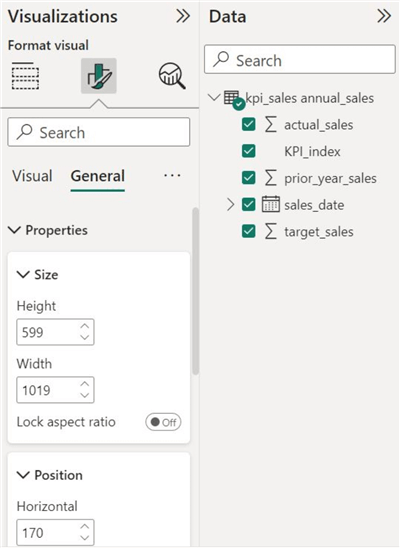
Task: Click the sigma icon beside prior_year_sales
Action: pyautogui.click(x=271, y=178)
